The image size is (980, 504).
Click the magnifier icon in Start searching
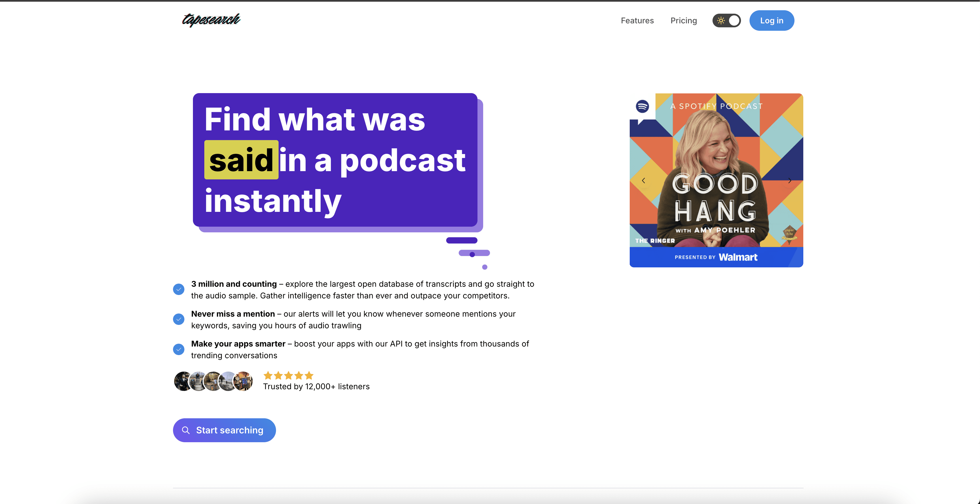(x=186, y=430)
